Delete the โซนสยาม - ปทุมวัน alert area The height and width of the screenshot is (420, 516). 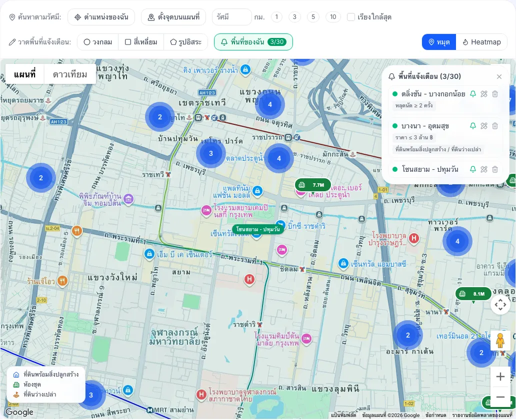(495, 169)
